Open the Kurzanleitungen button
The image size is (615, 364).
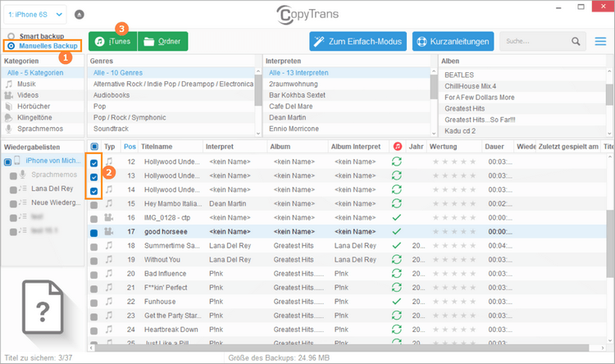453,41
